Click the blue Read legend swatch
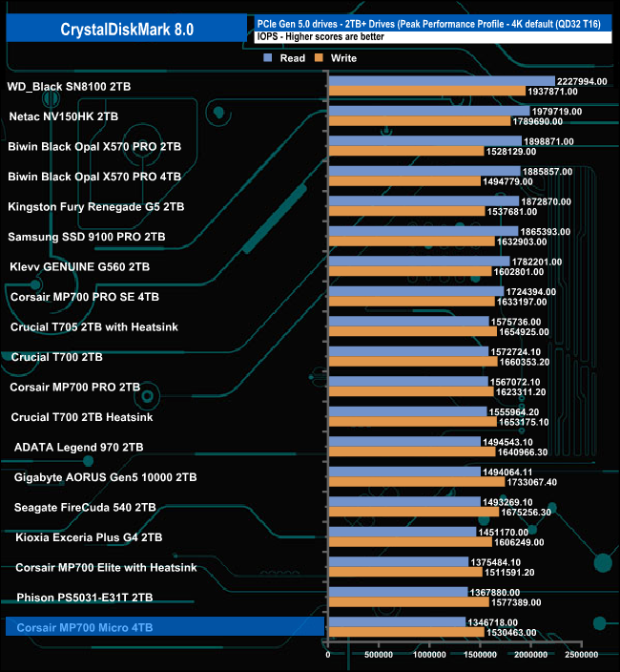This screenshot has height=672, width=620. [268, 58]
